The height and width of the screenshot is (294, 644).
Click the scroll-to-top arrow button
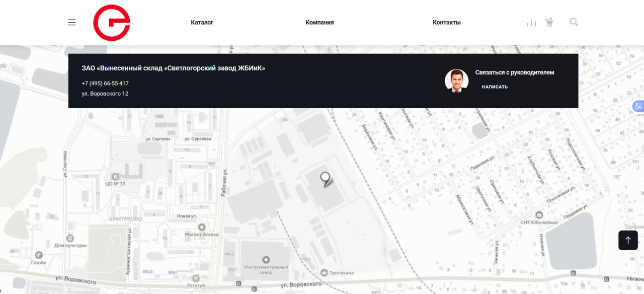pyautogui.click(x=628, y=240)
